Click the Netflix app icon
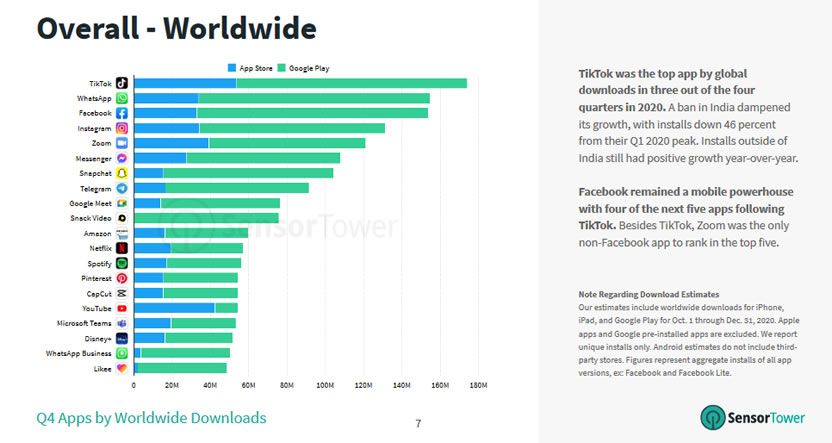 122,248
